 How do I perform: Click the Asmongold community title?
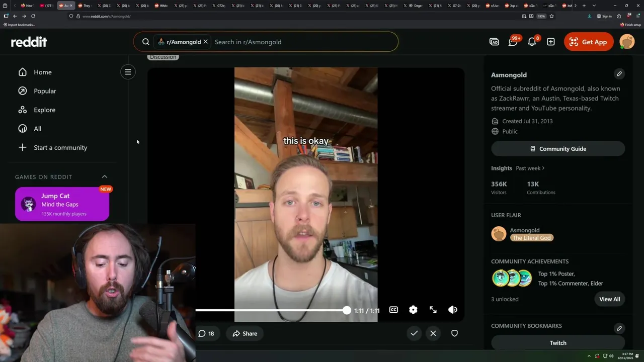coord(509,75)
